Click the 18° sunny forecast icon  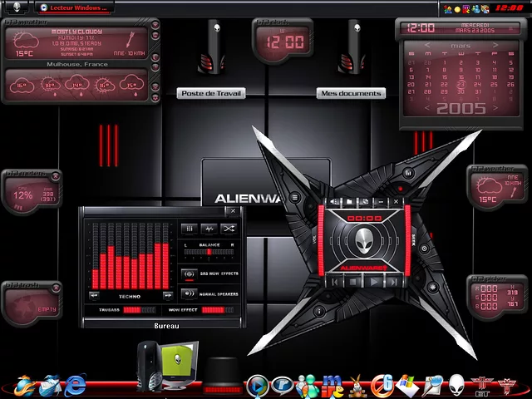click(51, 86)
